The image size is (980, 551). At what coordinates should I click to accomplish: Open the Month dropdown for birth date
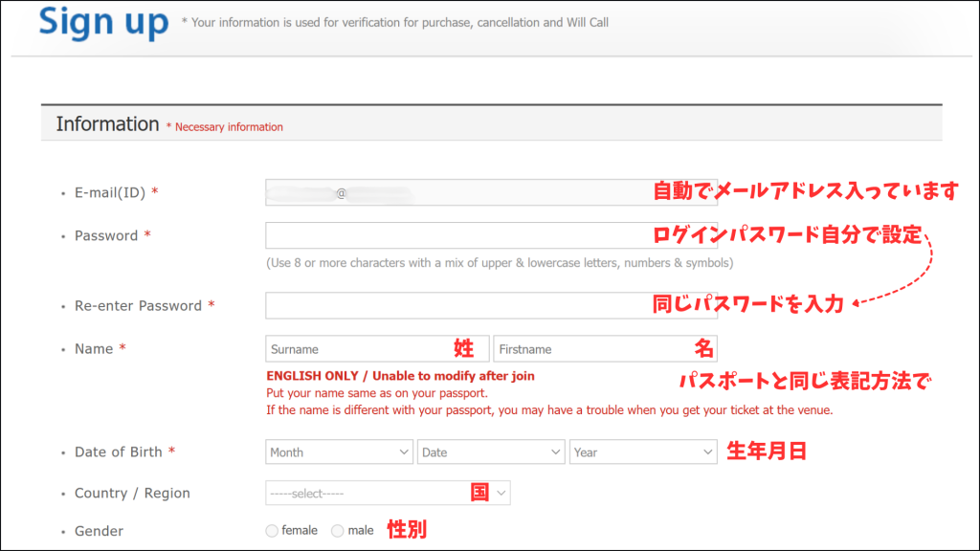[340, 452]
